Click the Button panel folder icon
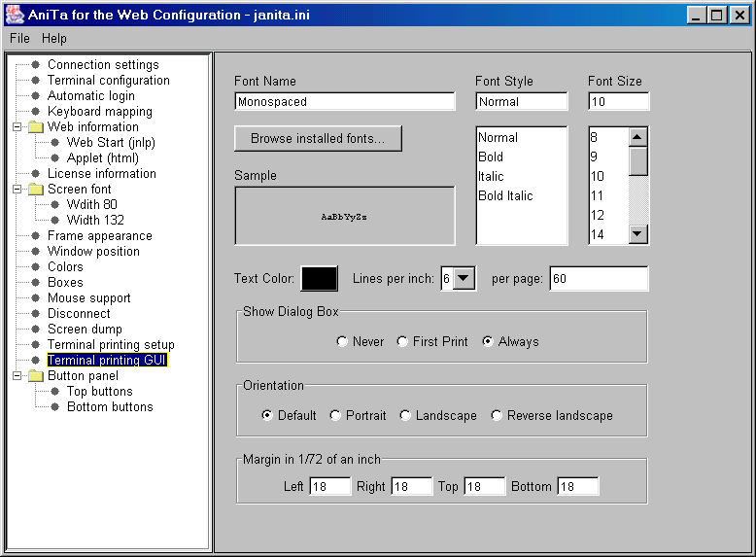This screenshot has width=756, height=557. pyautogui.click(x=36, y=376)
